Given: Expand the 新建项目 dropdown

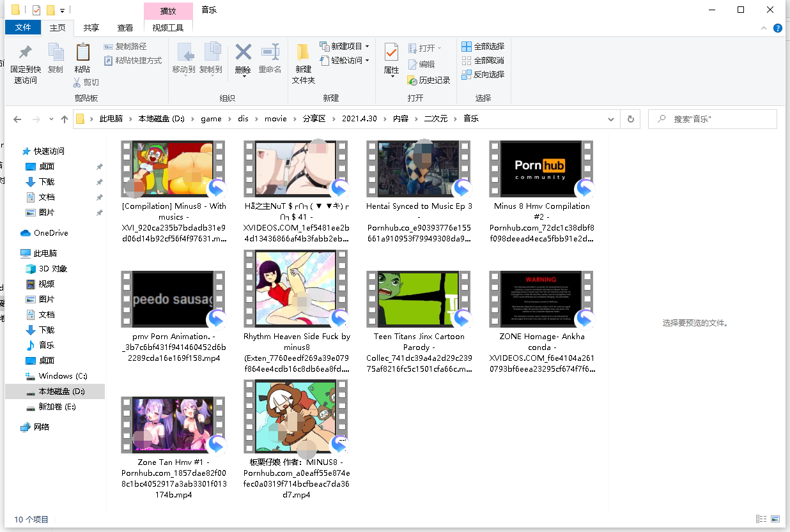Looking at the screenshot, I should pos(367,47).
